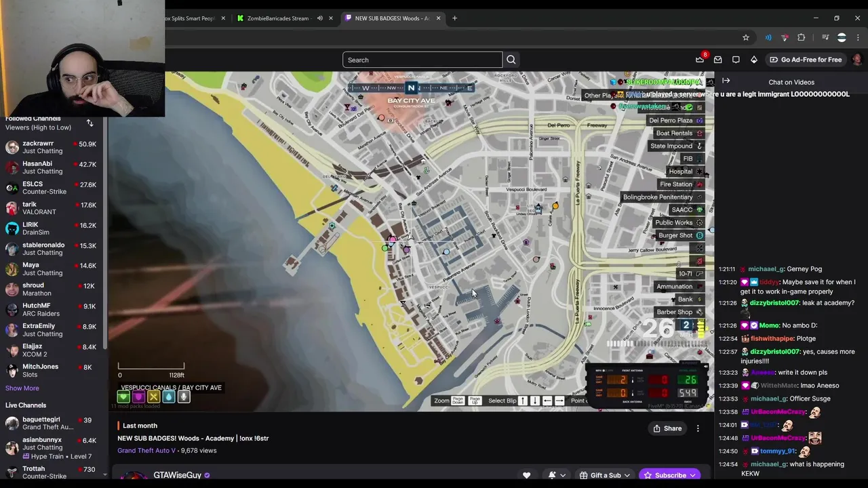Follow GTAWiseGuy with the heart button
This screenshot has height=488, width=868.
pyautogui.click(x=526, y=475)
